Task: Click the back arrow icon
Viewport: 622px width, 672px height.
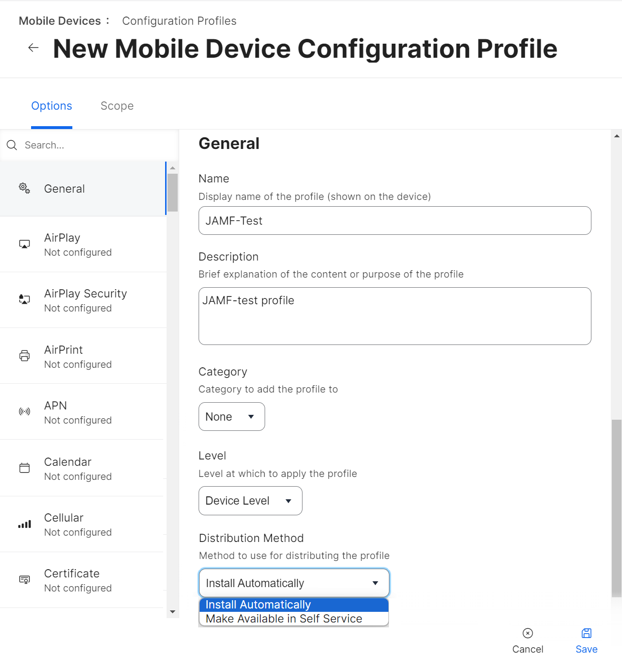Action: click(x=34, y=48)
